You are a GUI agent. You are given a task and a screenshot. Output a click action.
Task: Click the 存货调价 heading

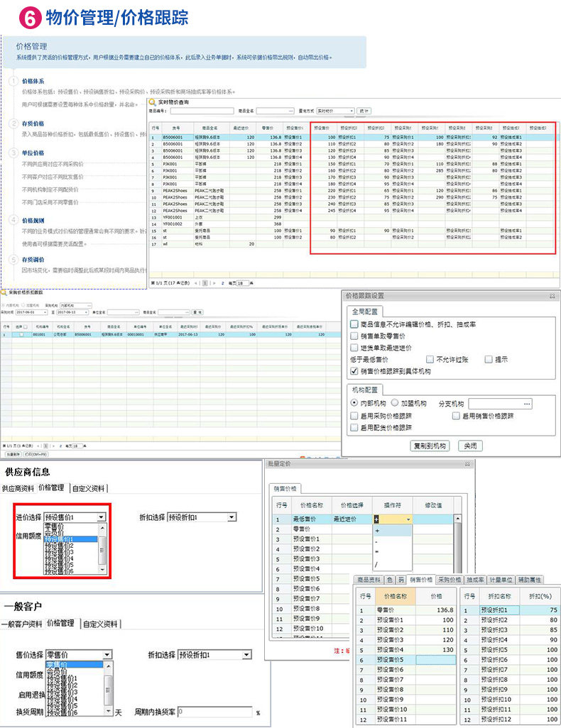[33, 260]
